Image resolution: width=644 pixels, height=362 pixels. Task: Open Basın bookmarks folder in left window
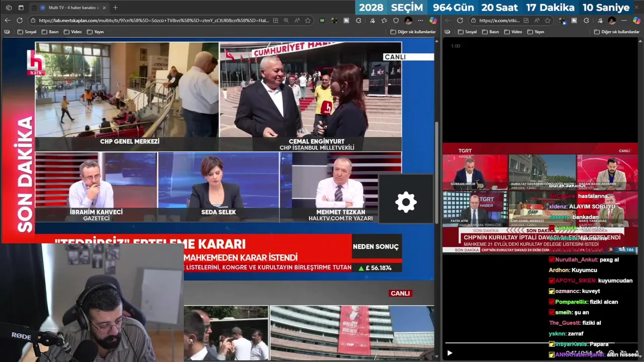coord(49,32)
